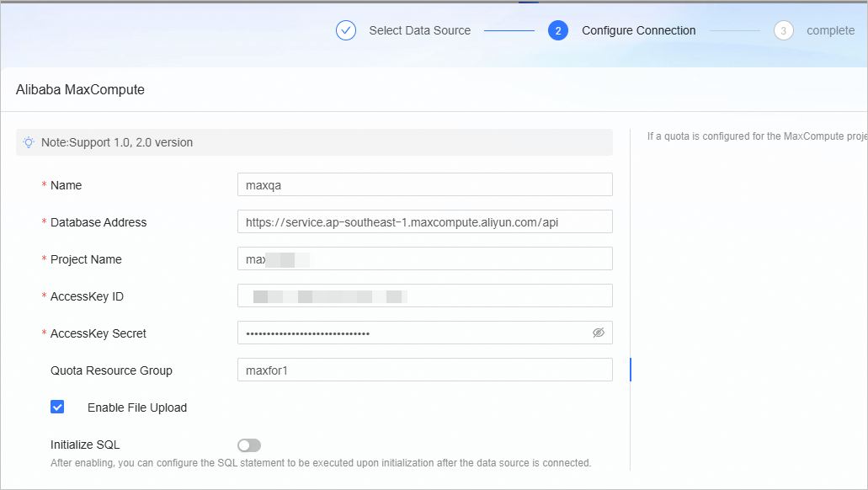The height and width of the screenshot is (490, 868).
Task: Click the Note:Support 1.0, 2.0 version text
Action: tap(117, 142)
